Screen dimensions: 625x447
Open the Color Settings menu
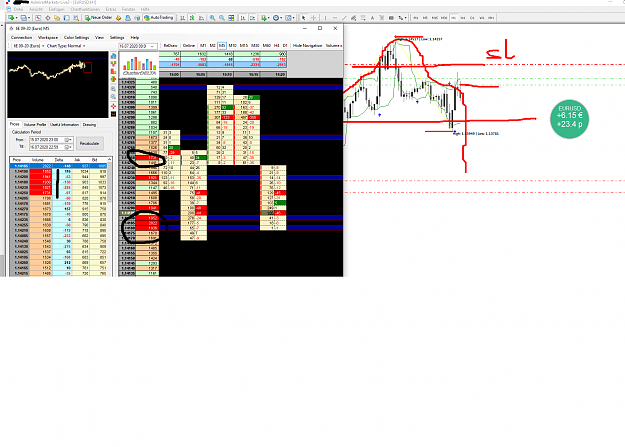tap(77, 37)
